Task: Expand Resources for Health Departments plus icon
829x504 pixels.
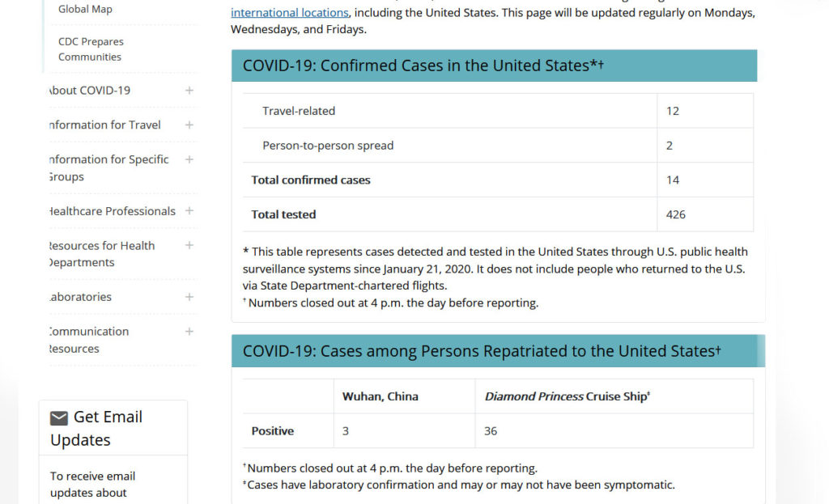Action: tap(189, 245)
